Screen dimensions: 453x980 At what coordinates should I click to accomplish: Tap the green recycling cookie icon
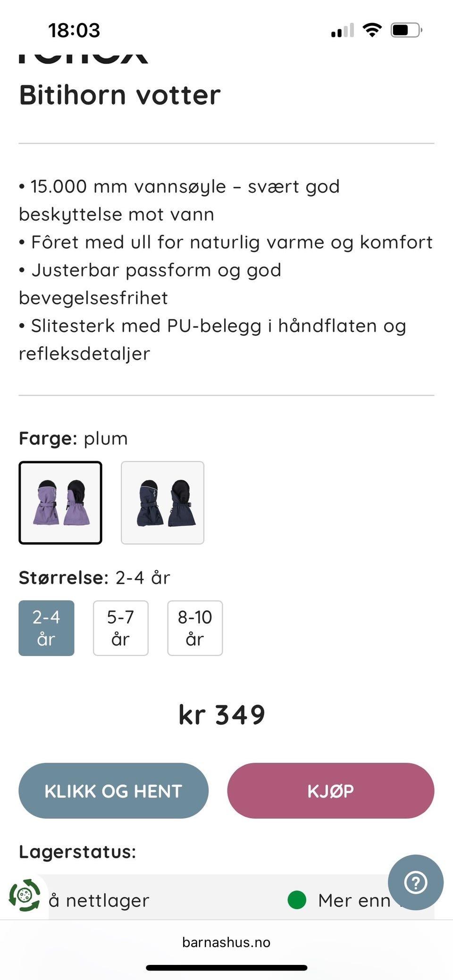point(25,895)
